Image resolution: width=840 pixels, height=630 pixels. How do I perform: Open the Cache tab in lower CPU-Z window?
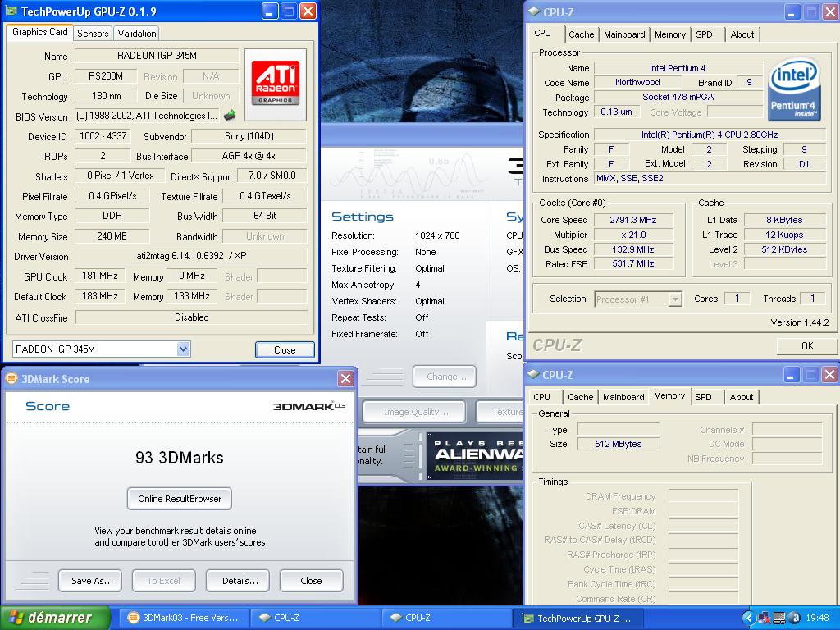pyautogui.click(x=580, y=397)
